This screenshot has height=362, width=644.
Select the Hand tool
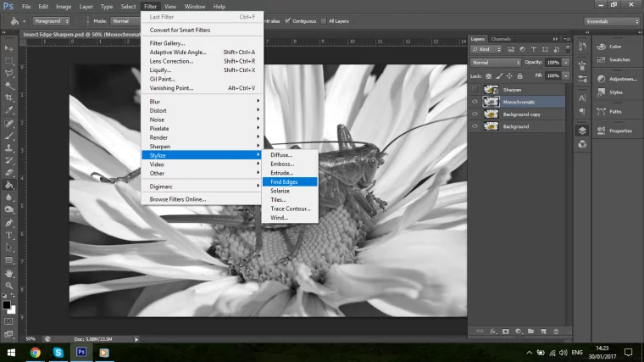8,273
